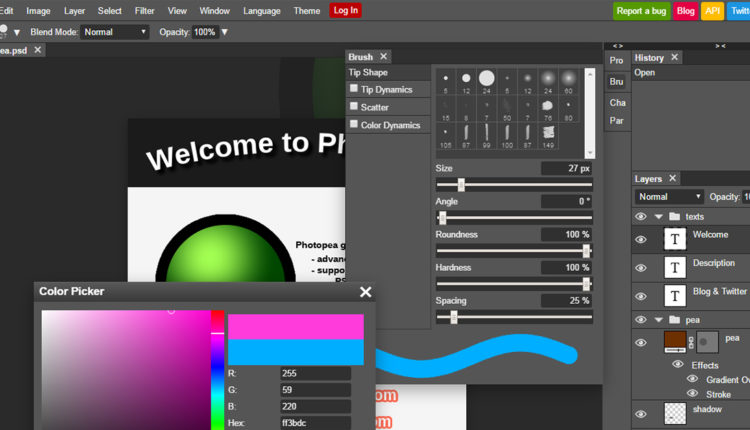This screenshot has height=430, width=750.
Task: Close the Brush panel tab
Action: (x=384, y=57)
